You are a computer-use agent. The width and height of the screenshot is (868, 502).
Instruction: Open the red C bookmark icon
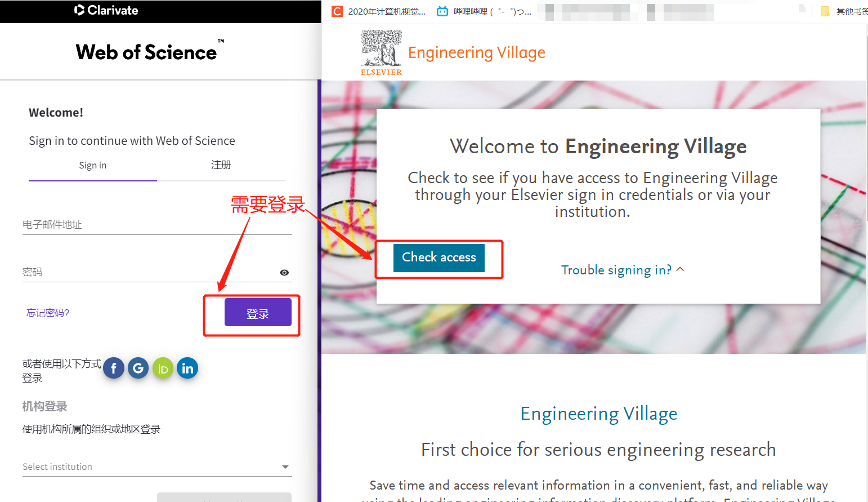pyautogui.click(x=337, y=11)
